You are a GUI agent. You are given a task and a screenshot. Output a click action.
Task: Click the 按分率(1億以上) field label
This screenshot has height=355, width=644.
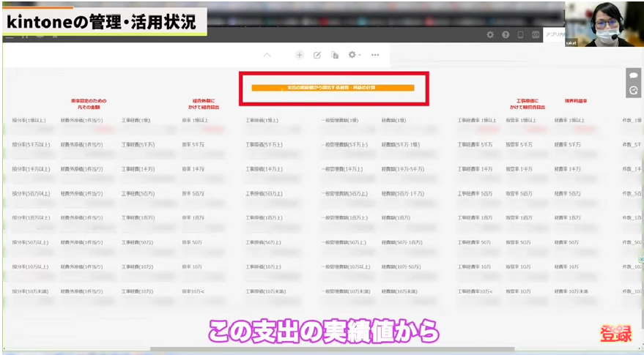[x=29, y=120]
